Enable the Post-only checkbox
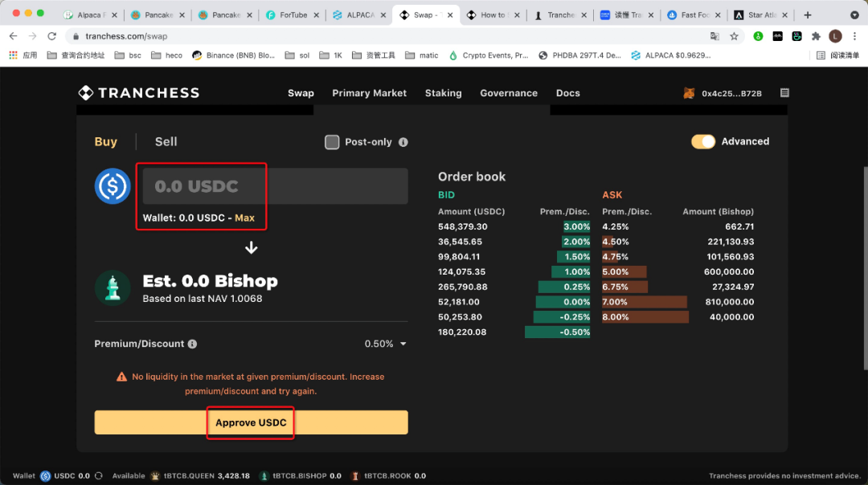 pos(332,142)
